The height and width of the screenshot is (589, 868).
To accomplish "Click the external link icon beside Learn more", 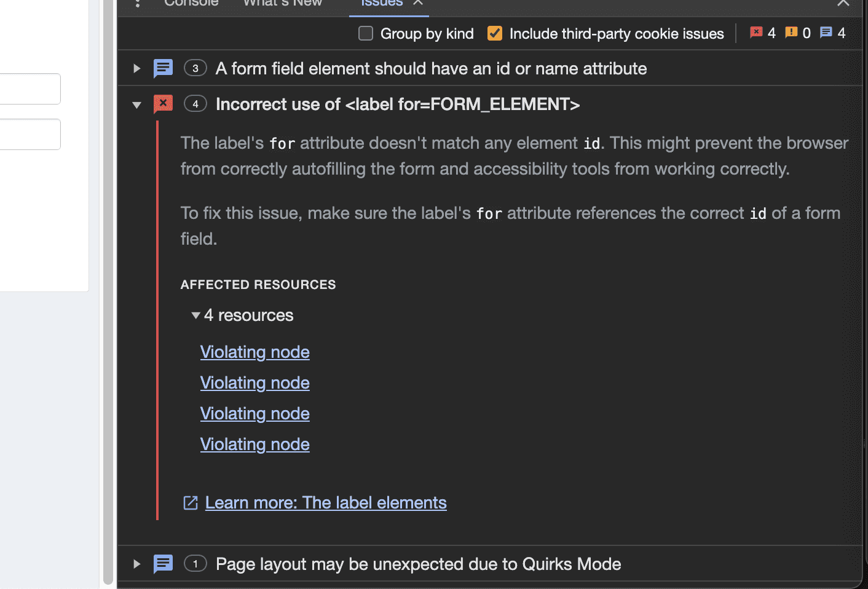I will click(191, 503).
